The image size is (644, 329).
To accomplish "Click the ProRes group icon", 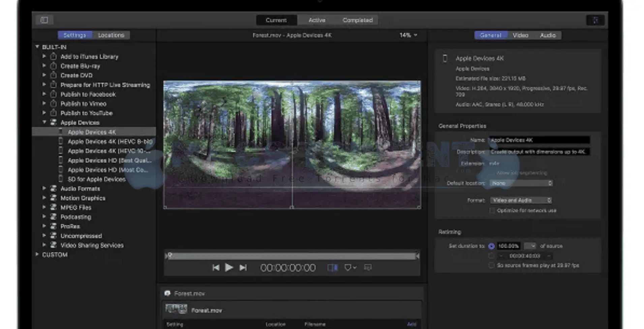I will click(x=53, y=226).
